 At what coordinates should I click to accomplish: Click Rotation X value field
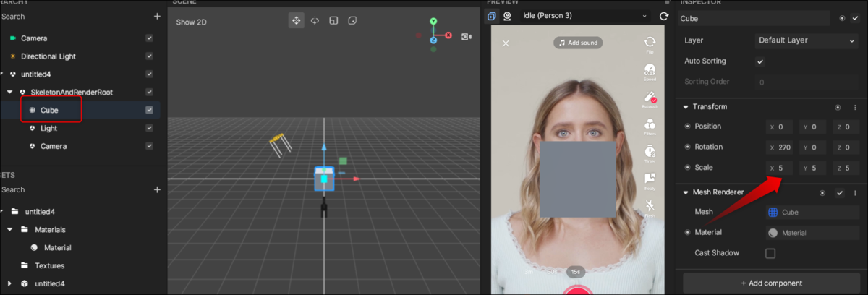(x=778, y=147)
